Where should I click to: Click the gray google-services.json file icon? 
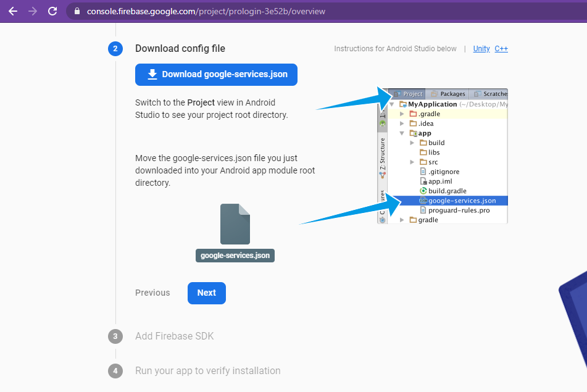pos(235,225)
